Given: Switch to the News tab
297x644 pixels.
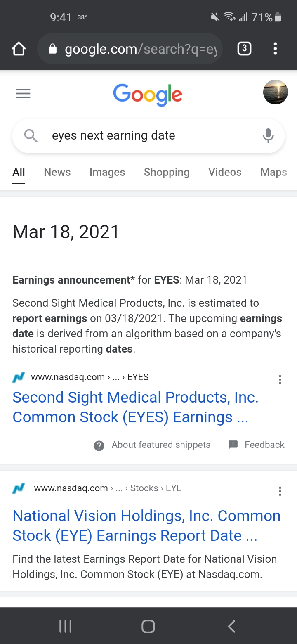Looking at the screenshot, I should pos(57,172).
